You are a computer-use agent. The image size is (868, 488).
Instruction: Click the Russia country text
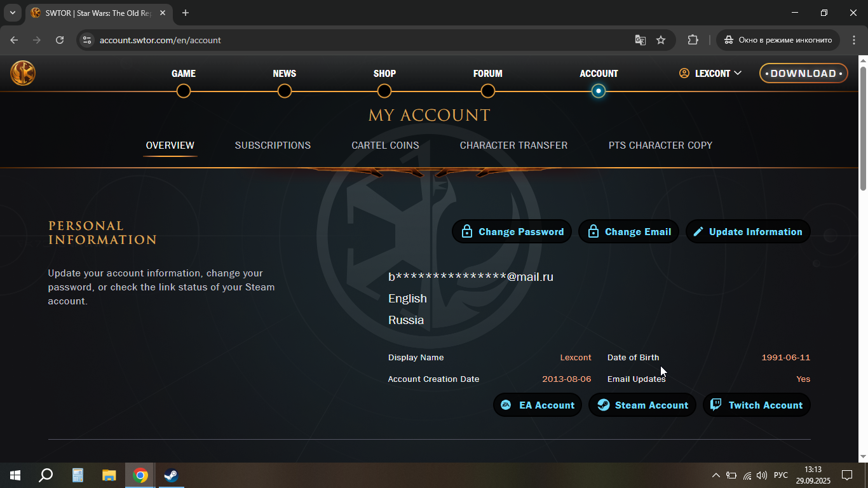pos(406,320)
